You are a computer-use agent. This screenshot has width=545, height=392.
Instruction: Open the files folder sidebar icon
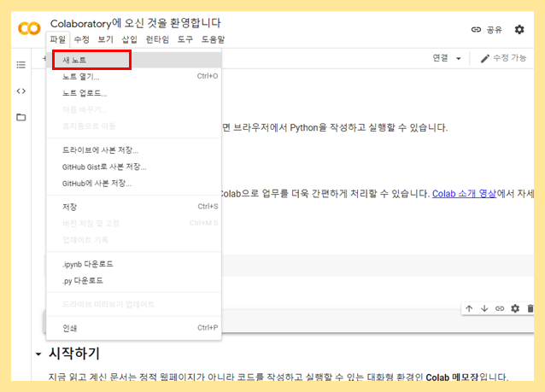[21, 117]
